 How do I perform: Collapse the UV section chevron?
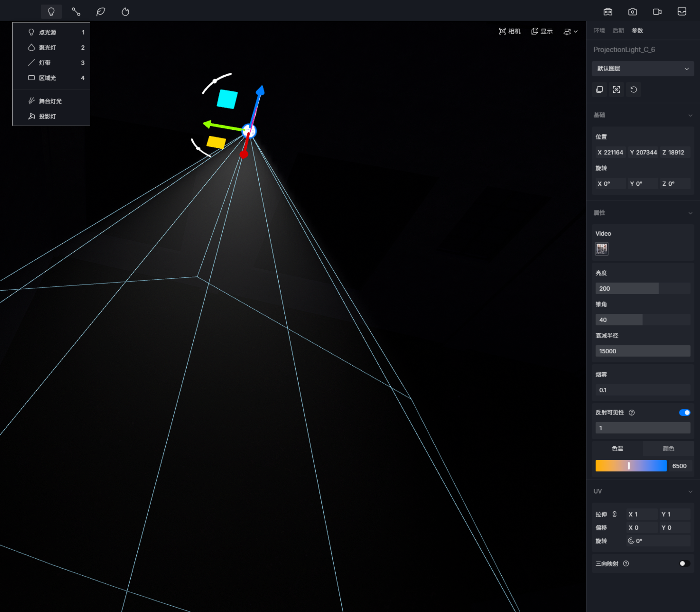point(690,491)
